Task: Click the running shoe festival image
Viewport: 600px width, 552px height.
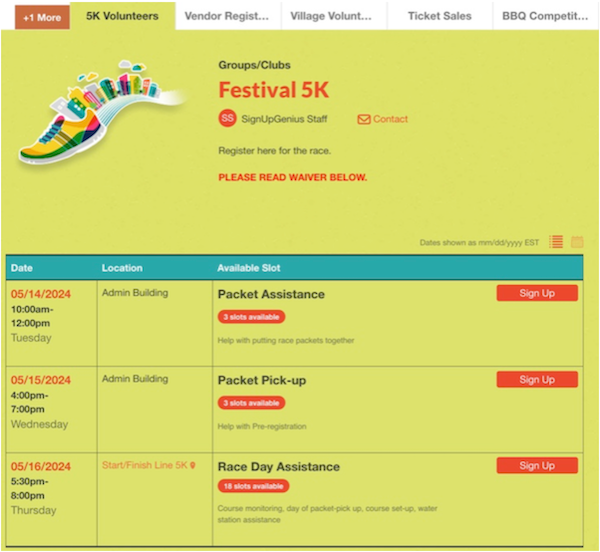Action: (100, 112)
